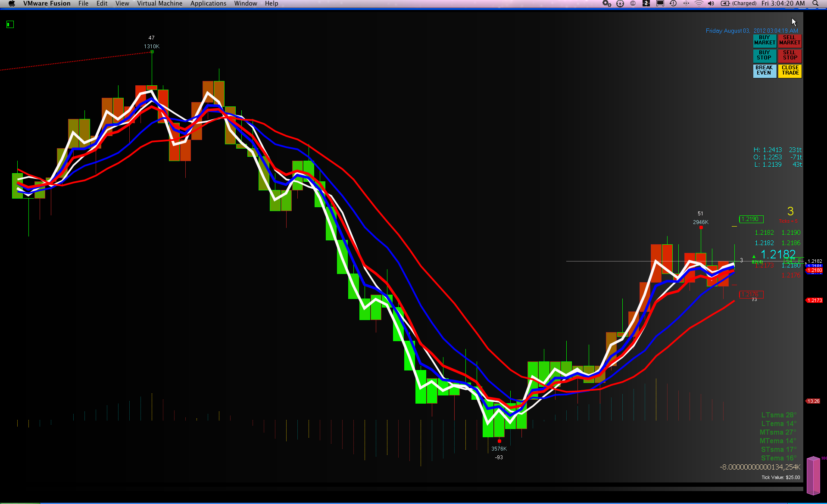Click the SELL STOP button
This screenshot has width=827, height=504.
coord(790,56)
